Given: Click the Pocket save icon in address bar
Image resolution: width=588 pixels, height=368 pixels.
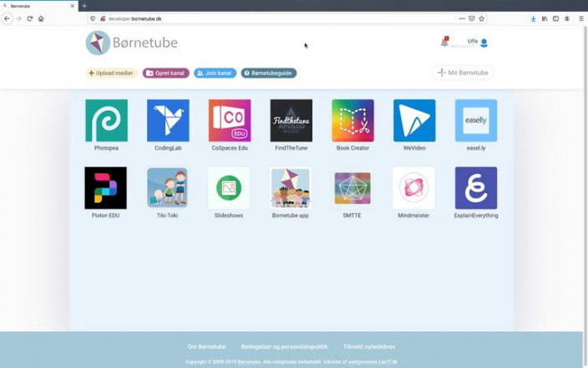Looking at the screenshot, I should point(472,18).
